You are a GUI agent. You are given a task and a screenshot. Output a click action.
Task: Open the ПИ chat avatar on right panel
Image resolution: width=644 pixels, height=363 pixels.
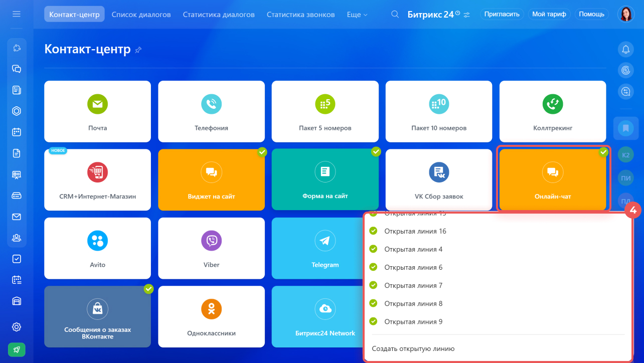point(626,178)
